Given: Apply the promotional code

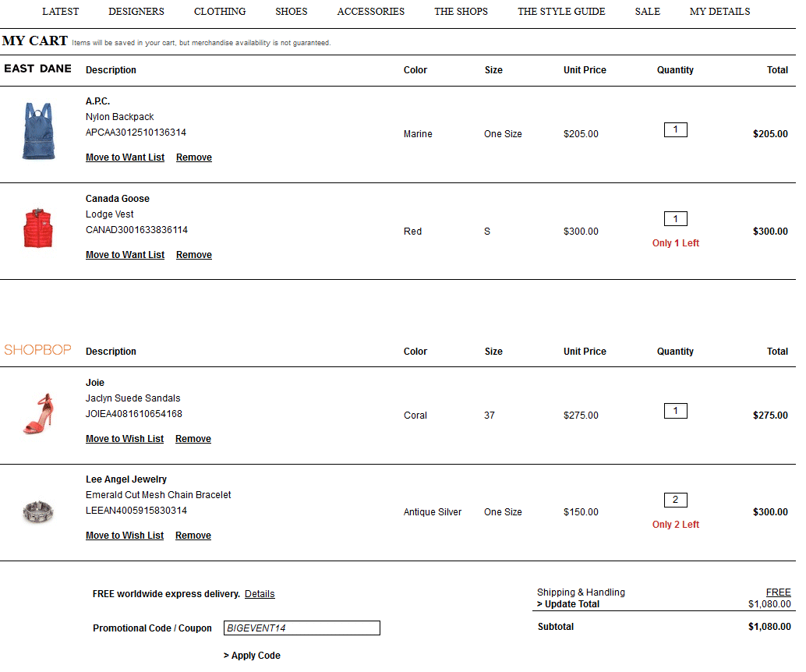Looking at the screenshot, I should (252, 656).
